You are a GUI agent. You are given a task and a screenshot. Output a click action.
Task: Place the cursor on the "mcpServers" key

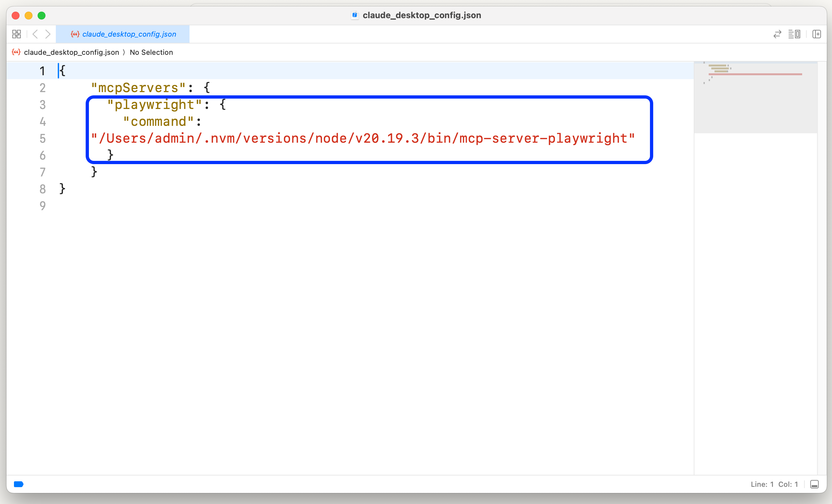[x=139, y=88]
